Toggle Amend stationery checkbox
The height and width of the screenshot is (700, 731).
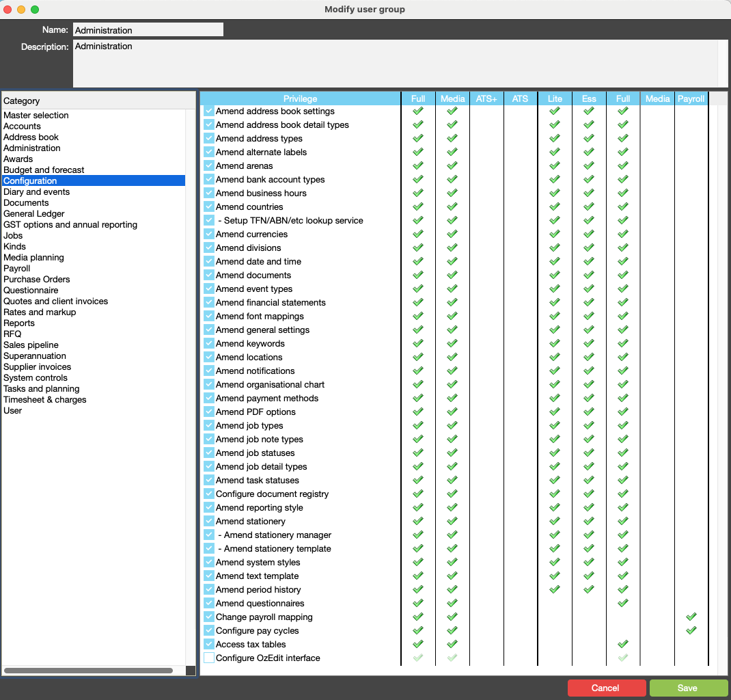point(209,521)
